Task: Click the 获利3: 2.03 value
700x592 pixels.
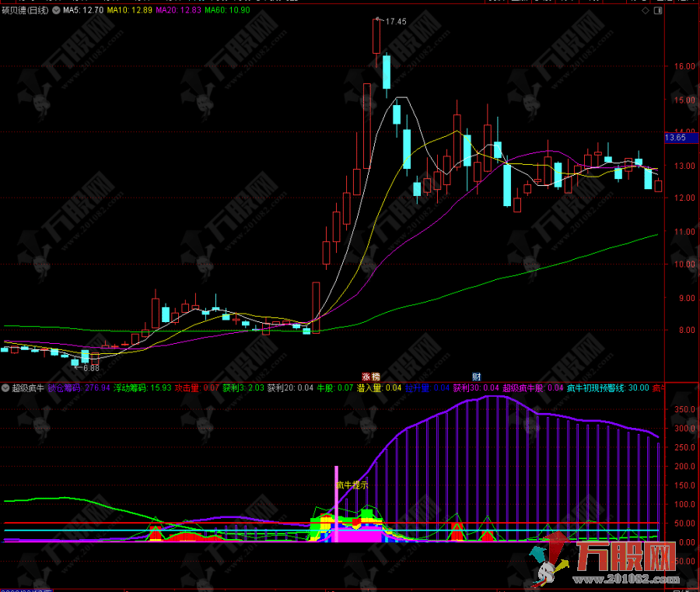Action: (x=243, y=388)
